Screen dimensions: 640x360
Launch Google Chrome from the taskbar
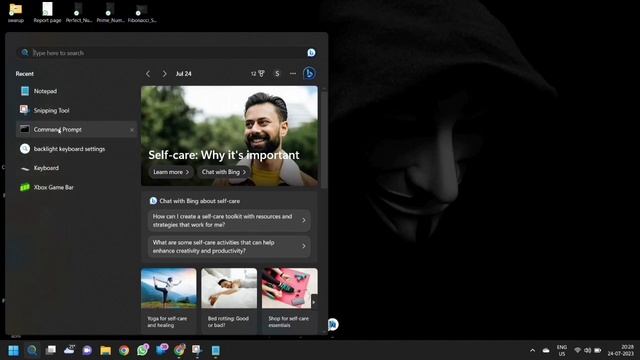[x=124, y=350]
